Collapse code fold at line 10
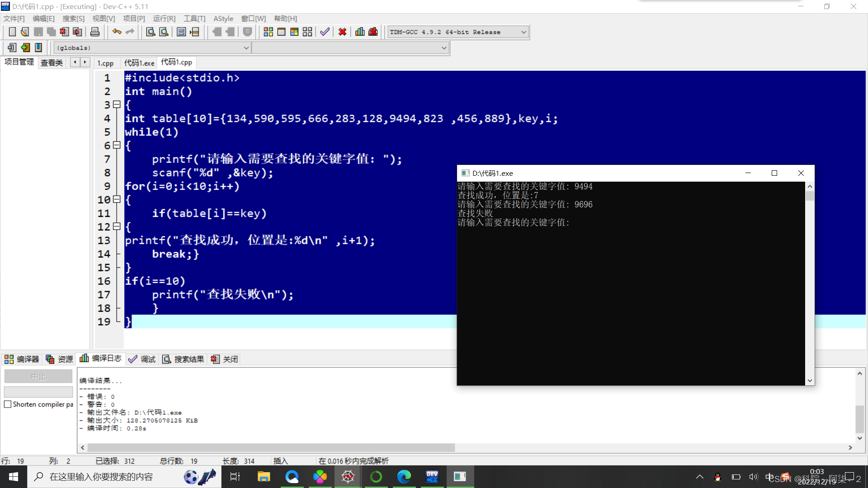Viewport: 868px width, 488px height. coord(117,199)
